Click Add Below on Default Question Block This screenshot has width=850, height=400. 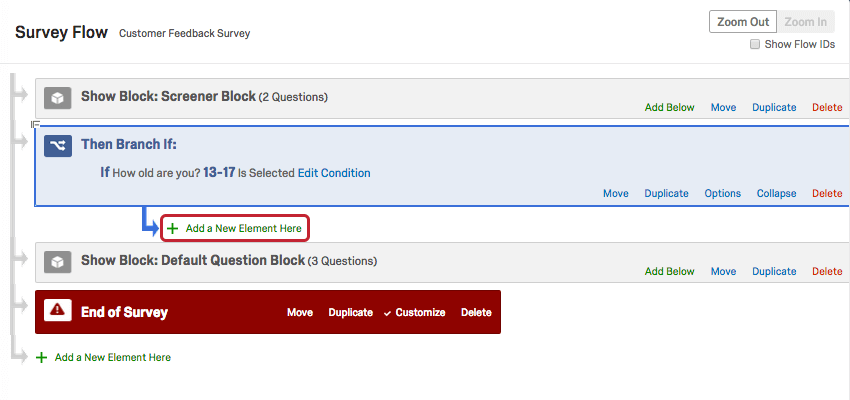click(x=669, y=271)
